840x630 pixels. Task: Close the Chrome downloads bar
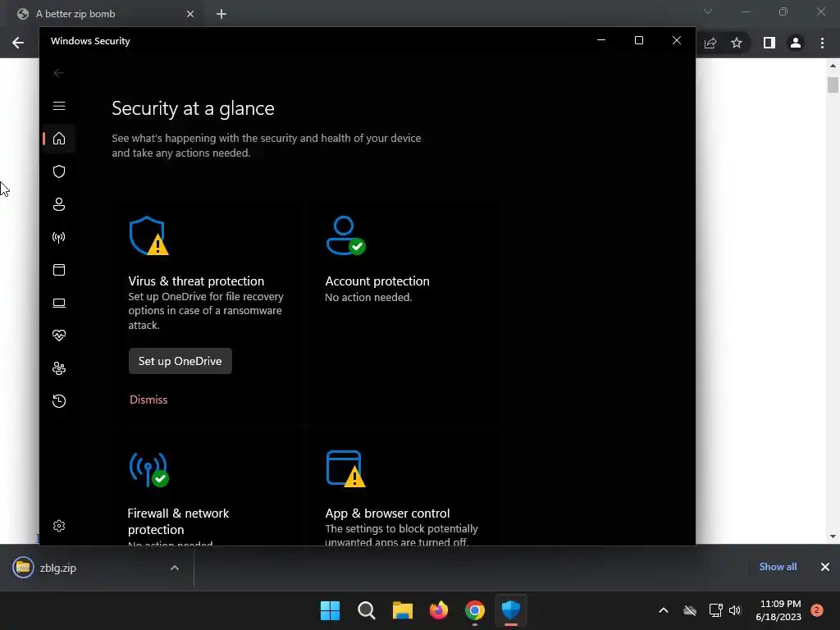pyautogui.click(x=825, y=567)
